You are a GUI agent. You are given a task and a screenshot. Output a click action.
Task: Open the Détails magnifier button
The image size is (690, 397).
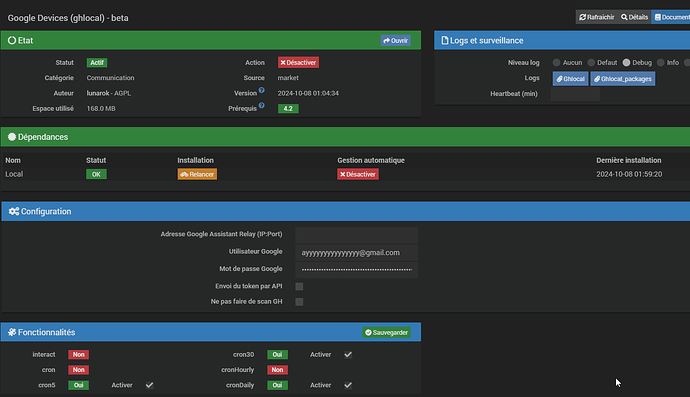tap(634, 17)
